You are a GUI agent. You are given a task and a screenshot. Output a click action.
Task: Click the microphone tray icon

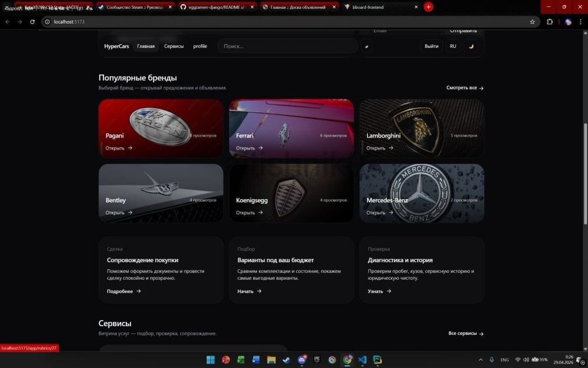[492, 360]
